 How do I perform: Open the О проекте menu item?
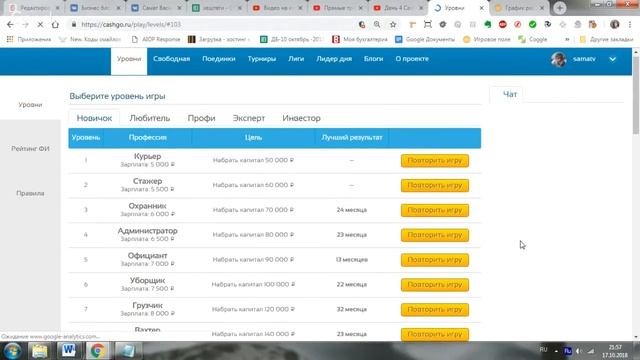[x=412, y=59]
